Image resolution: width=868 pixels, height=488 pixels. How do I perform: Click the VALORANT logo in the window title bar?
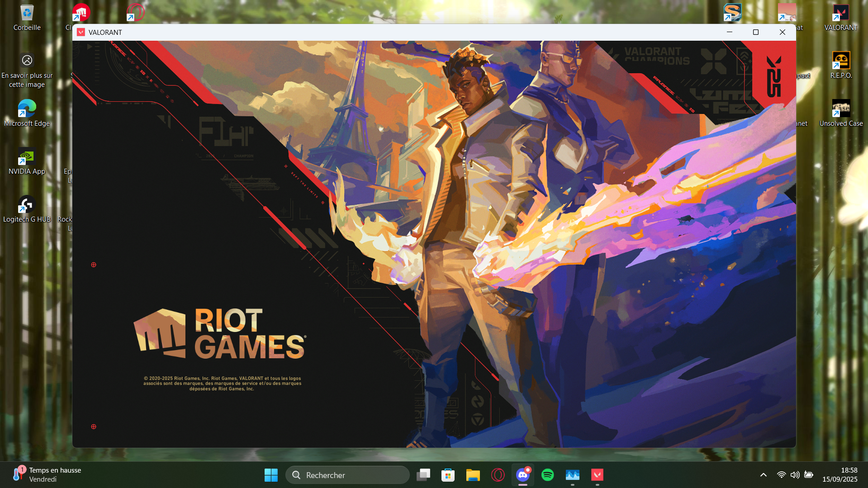[81, 32]
